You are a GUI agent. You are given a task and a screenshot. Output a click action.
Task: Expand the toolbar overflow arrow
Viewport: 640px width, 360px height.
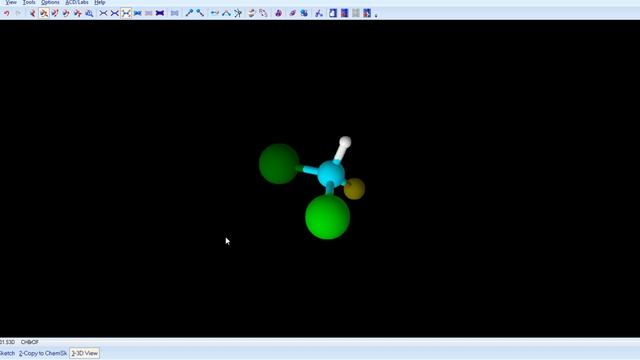tap(376, 16)
